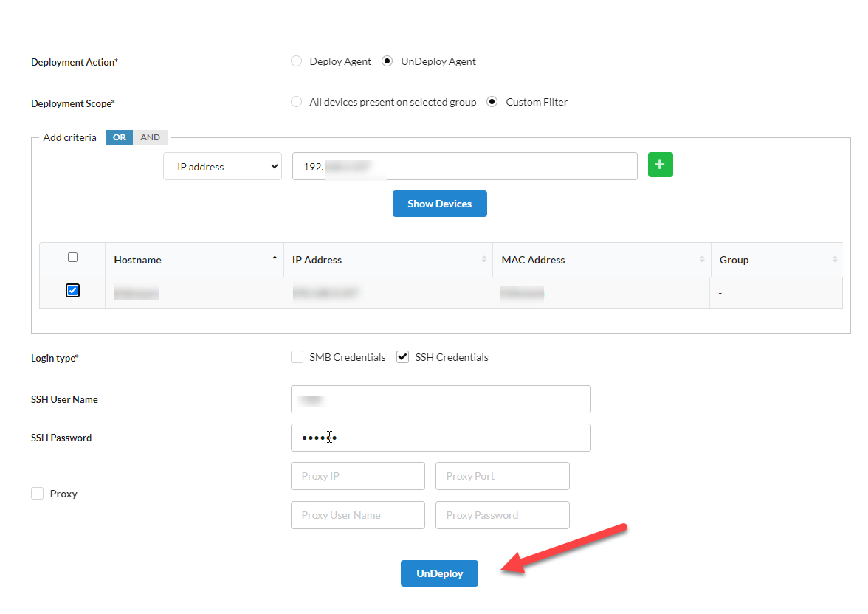Click the Show Devices button

pos(439,203)
